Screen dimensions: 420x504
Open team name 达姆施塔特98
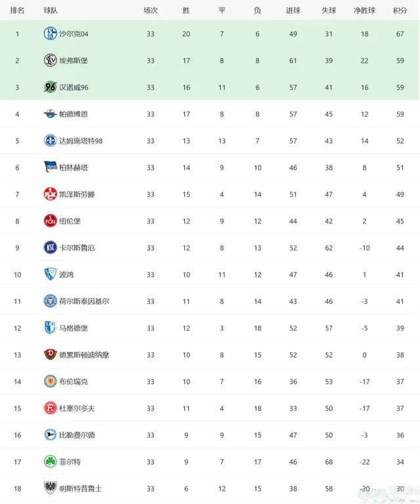[81, 141]
